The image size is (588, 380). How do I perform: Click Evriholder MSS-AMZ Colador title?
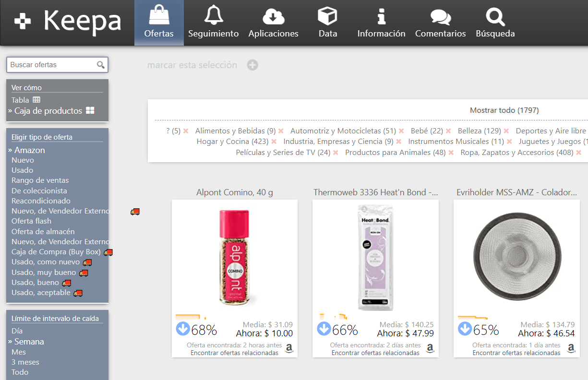(x=516, y=192)
